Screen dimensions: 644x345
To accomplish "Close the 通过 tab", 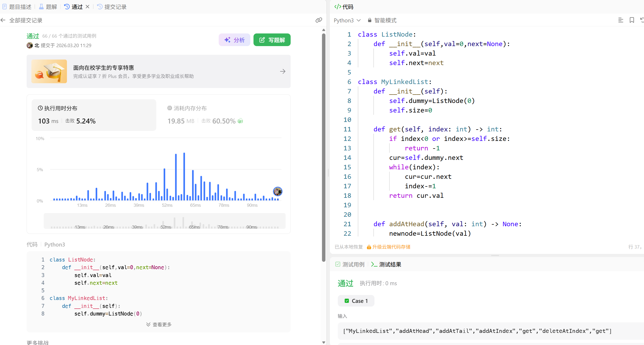I will 87,7.
